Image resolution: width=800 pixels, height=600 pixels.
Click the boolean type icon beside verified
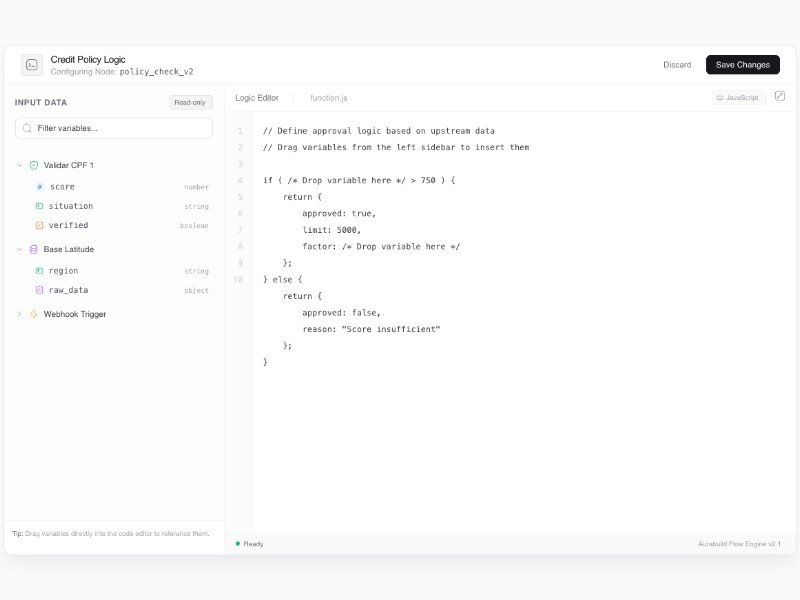coord(40,226)
